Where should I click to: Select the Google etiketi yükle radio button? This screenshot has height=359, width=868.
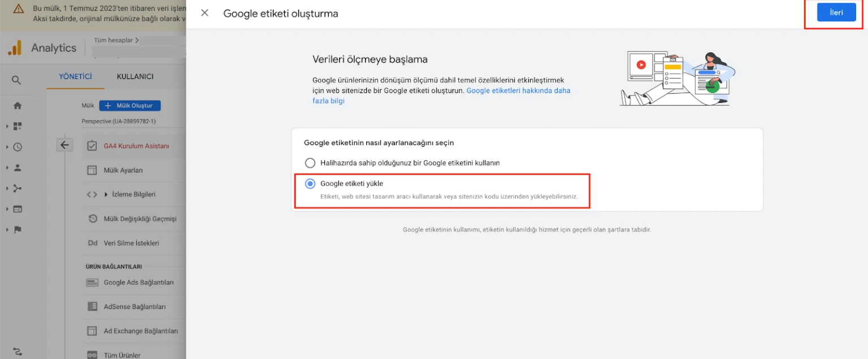point(310,182)
